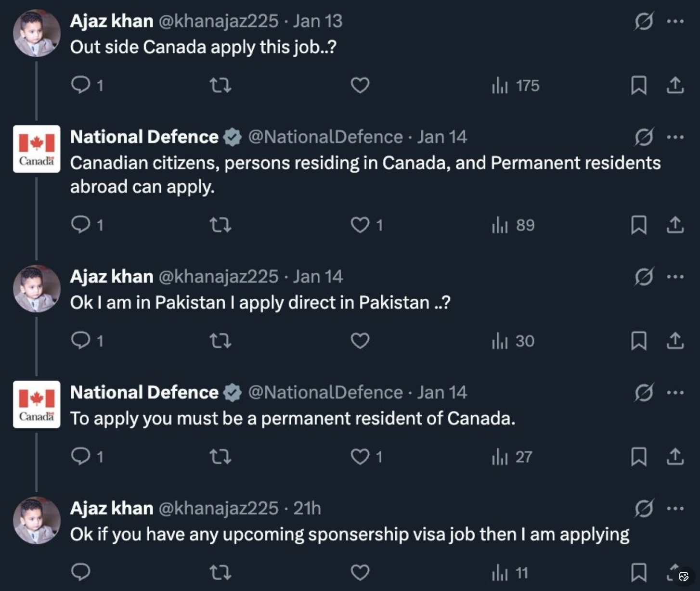View analytics showing 175 views

click(x=515, y=86)
